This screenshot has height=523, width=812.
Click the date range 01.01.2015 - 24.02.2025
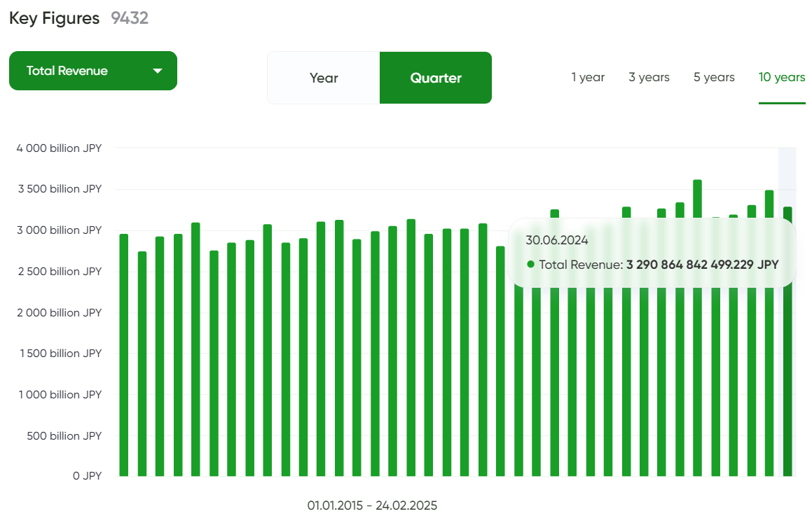pos(372,505)
